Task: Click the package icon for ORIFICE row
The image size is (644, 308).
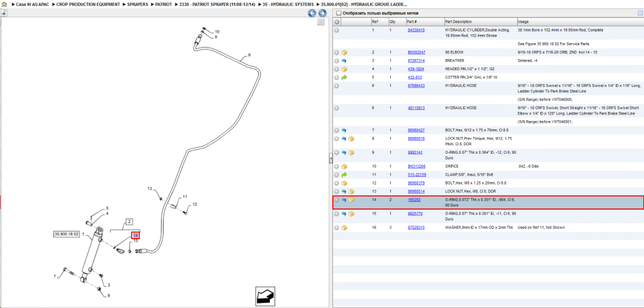Action: point(344,167)
